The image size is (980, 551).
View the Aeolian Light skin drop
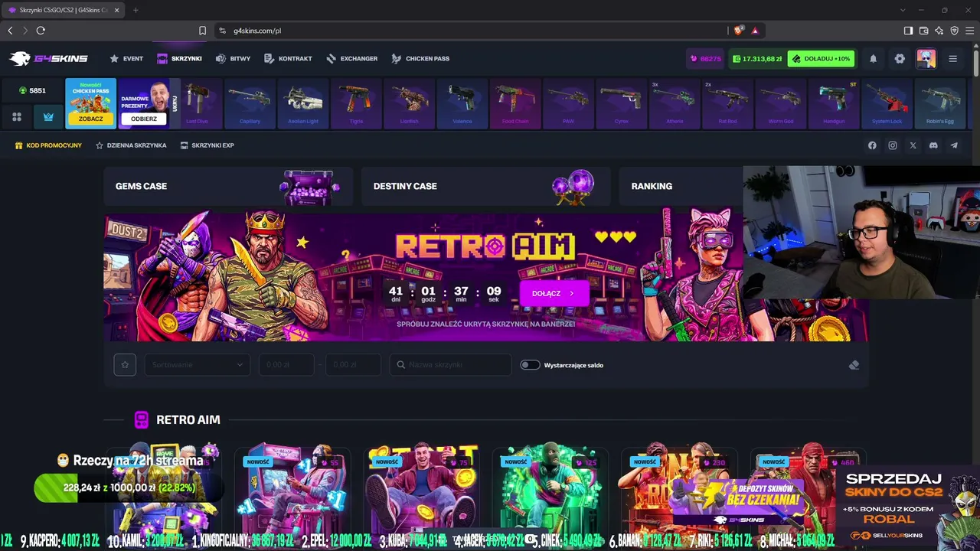[303, 103]
